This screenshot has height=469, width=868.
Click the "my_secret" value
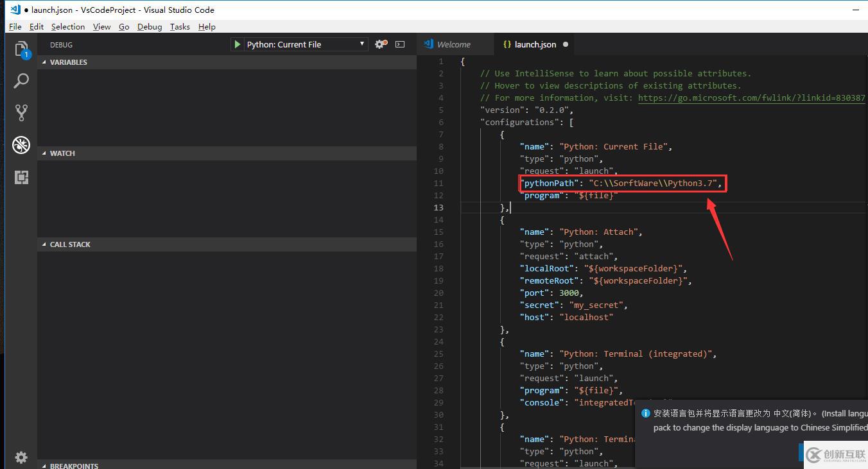596,305
